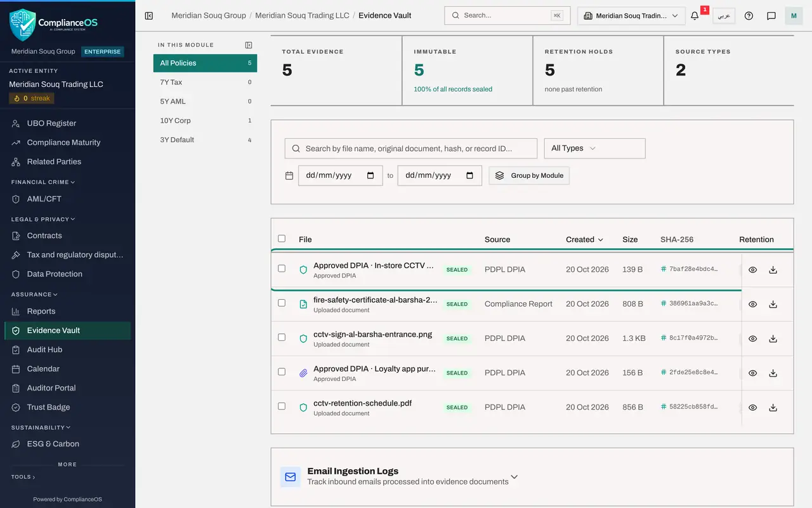Click the end date field
The height and width of the screenshot is (508, 812).
click(440, 175)
